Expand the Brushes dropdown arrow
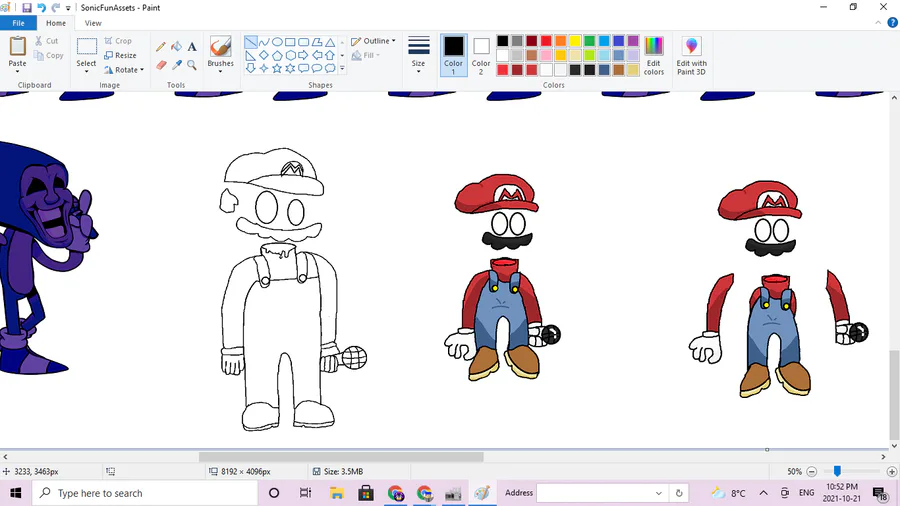 click(220, 71)
